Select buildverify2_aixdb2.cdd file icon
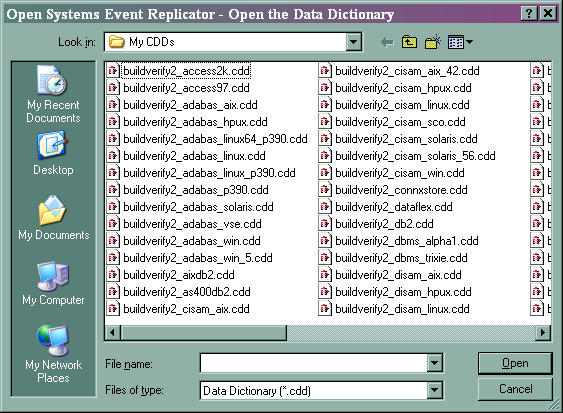This screenshot has height=413, width=563. pyautogui.click(x=113, y=275)
